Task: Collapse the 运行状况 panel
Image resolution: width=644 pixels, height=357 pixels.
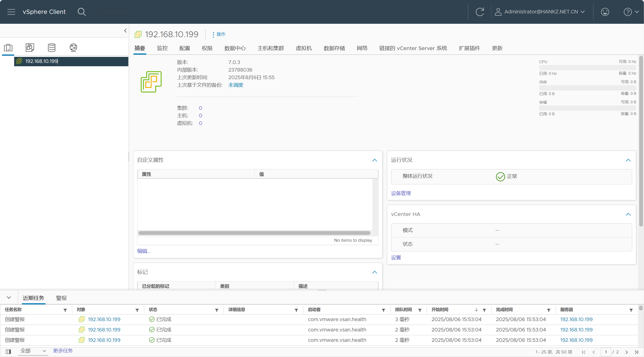Action: (628, 160)
